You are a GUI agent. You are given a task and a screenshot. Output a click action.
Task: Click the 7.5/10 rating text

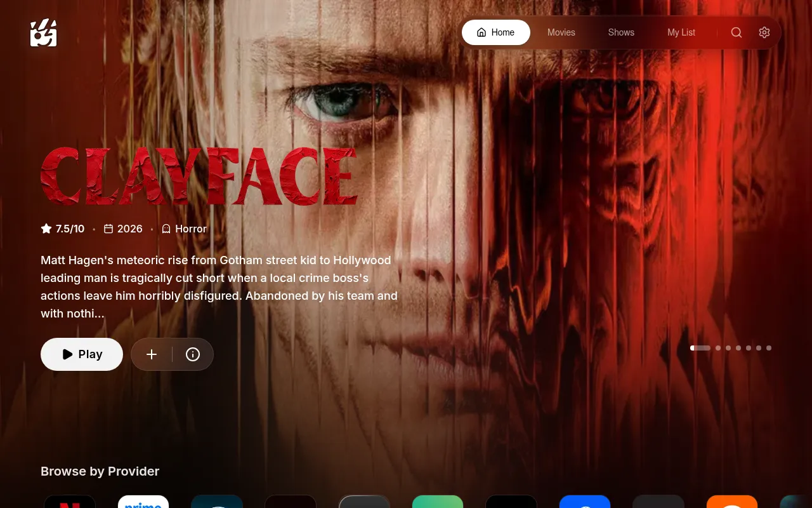[70, 229]
